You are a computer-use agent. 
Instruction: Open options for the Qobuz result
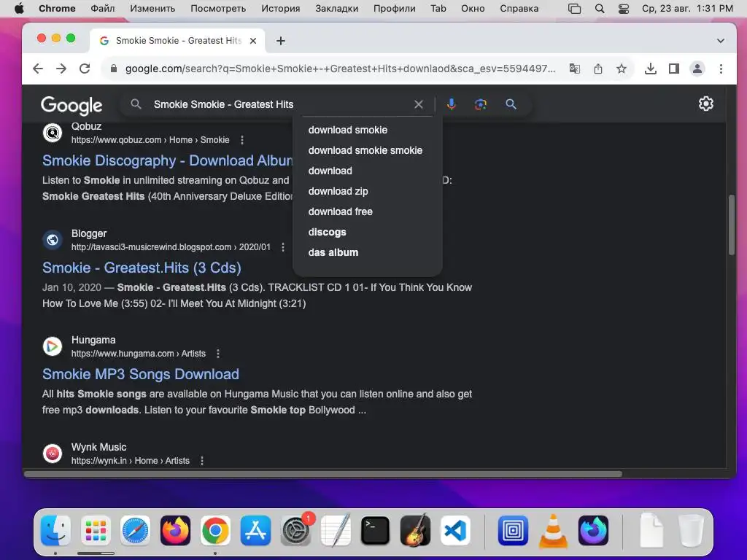pos(242,140)
